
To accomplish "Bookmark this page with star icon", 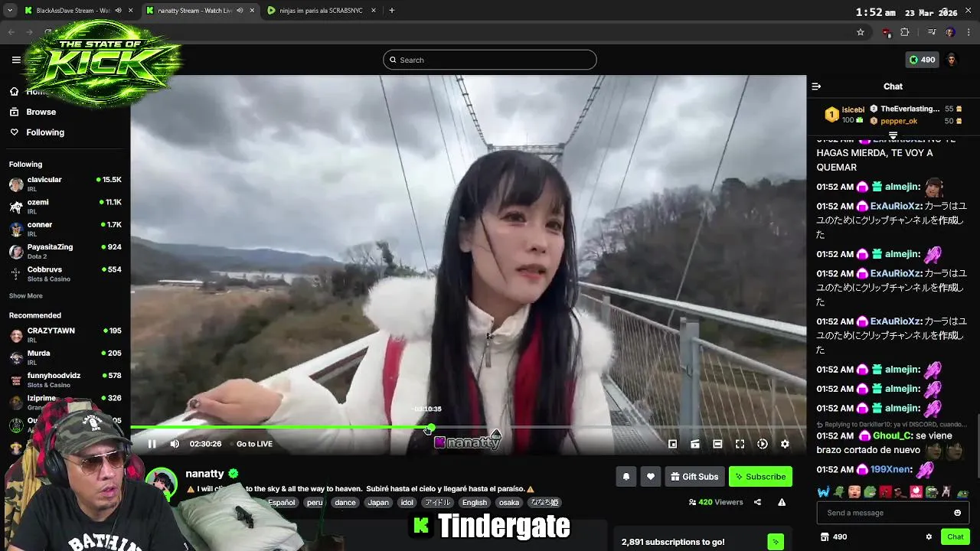I will [861, 32].
